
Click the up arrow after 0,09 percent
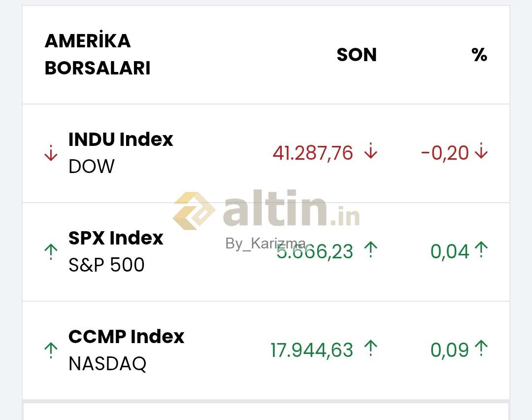pos(481,348)
